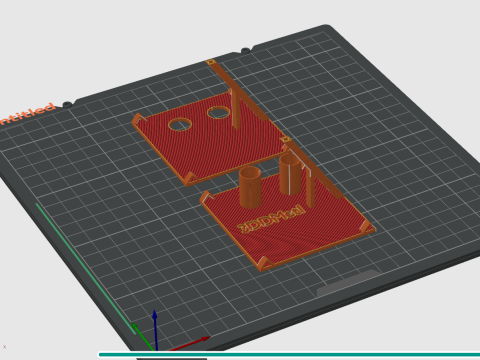480x360 pixels.
Task: Click the horizontal teal move slider bar
Action: pos(289,355)
